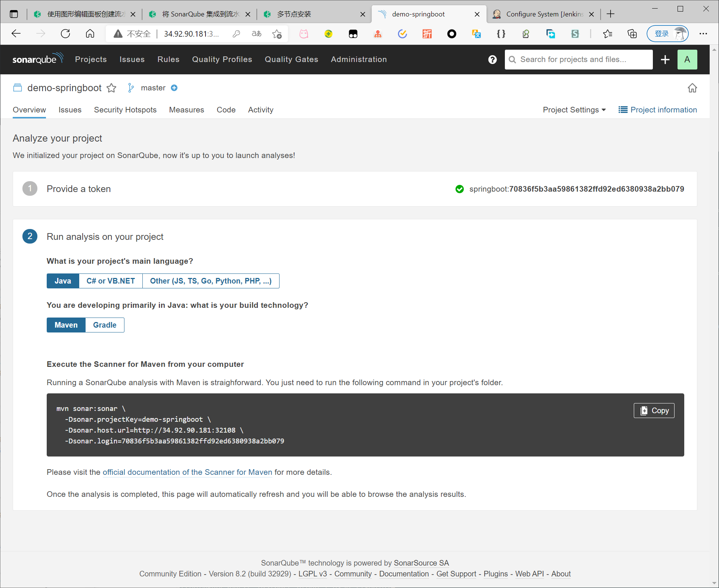Open Project information panel

coord(658,110)
